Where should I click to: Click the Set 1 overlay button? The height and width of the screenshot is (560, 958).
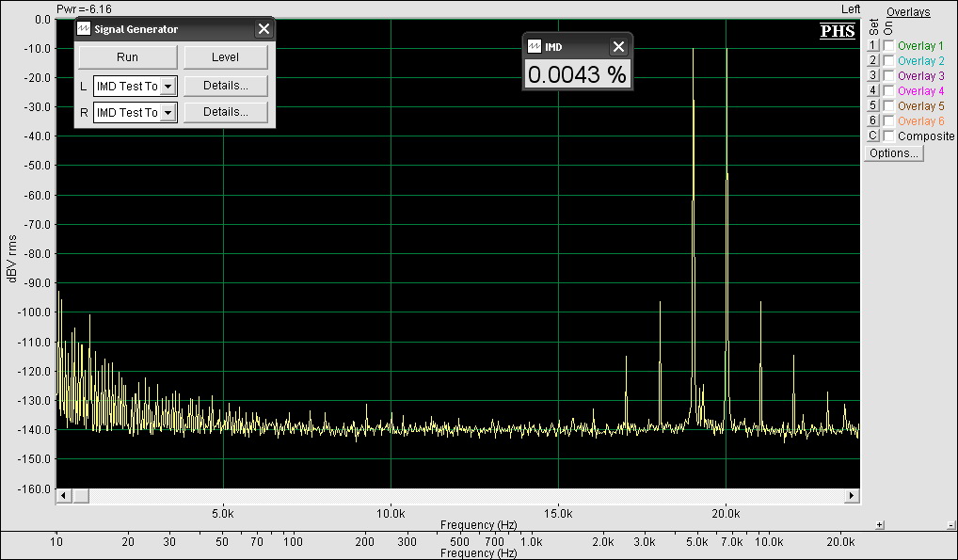pos(872,46)
